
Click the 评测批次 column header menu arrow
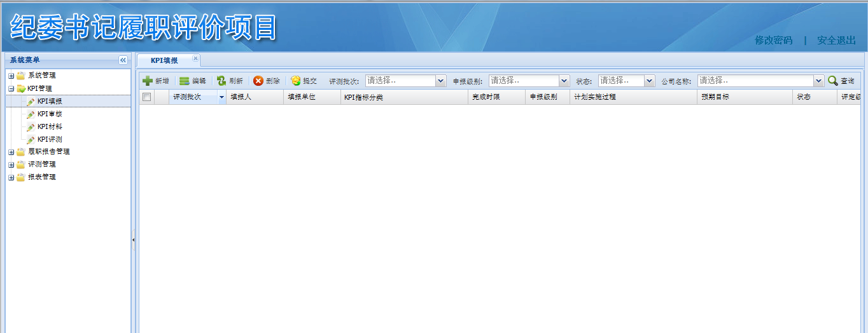click(x=221, y=97)
